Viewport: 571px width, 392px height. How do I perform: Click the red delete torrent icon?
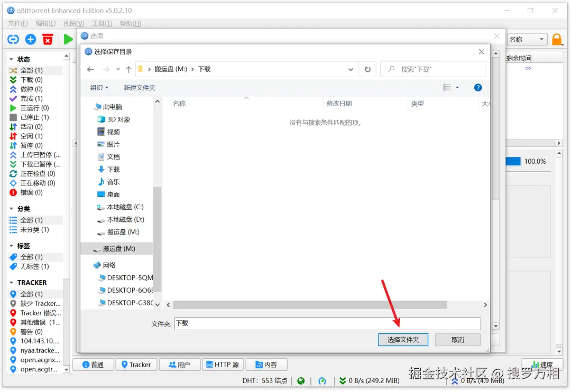(x=48, y=39)
